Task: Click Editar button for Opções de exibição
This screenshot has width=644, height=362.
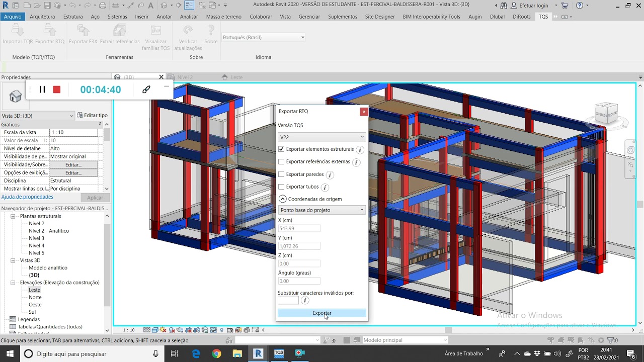Action: (x=73, y=172)
